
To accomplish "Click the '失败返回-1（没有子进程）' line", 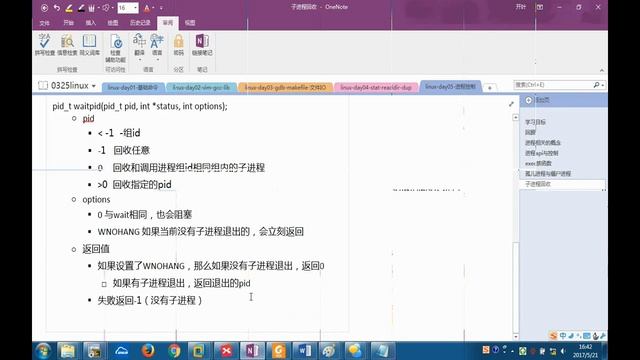I will (x=150, y=300).
